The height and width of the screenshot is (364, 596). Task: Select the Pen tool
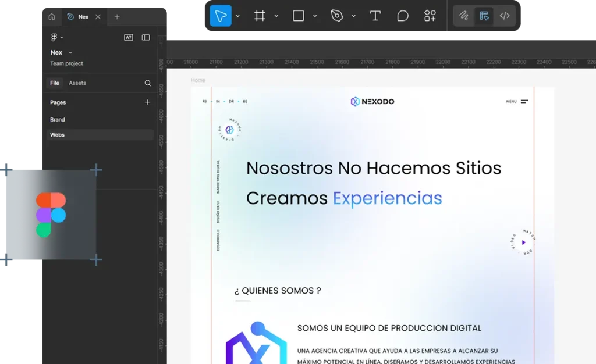coord(337,16)
